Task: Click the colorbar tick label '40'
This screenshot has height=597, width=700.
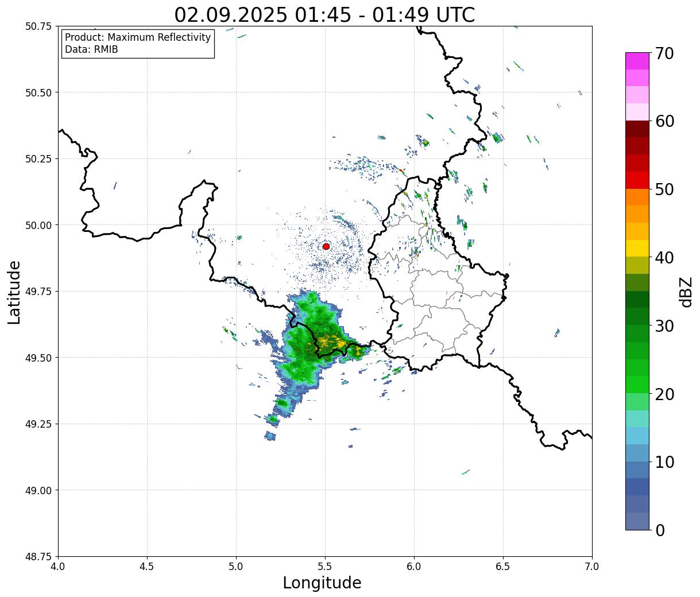Action: (x=664, y=258)
